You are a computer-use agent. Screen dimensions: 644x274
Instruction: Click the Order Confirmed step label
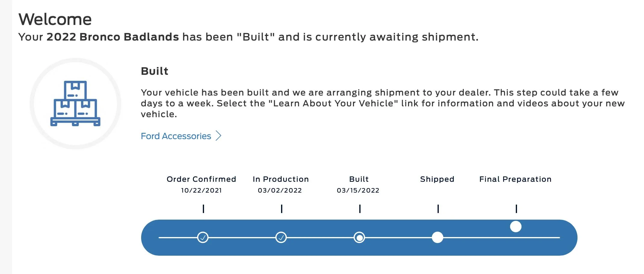click(x=201, y=179)
